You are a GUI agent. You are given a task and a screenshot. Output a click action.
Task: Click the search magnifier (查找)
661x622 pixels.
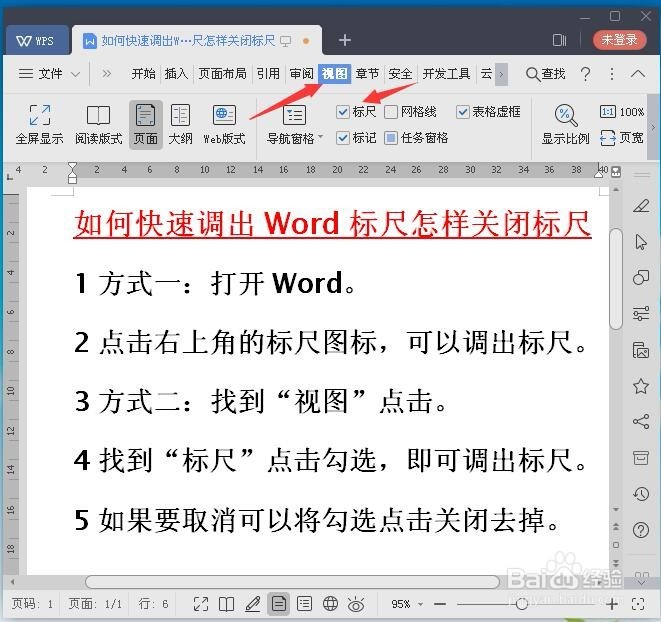(x=545, y=74)
